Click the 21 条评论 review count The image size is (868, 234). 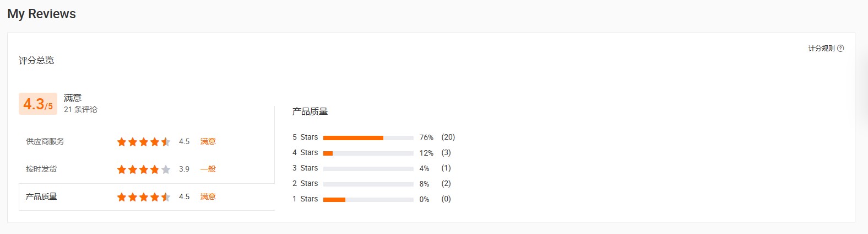point(80,109)
